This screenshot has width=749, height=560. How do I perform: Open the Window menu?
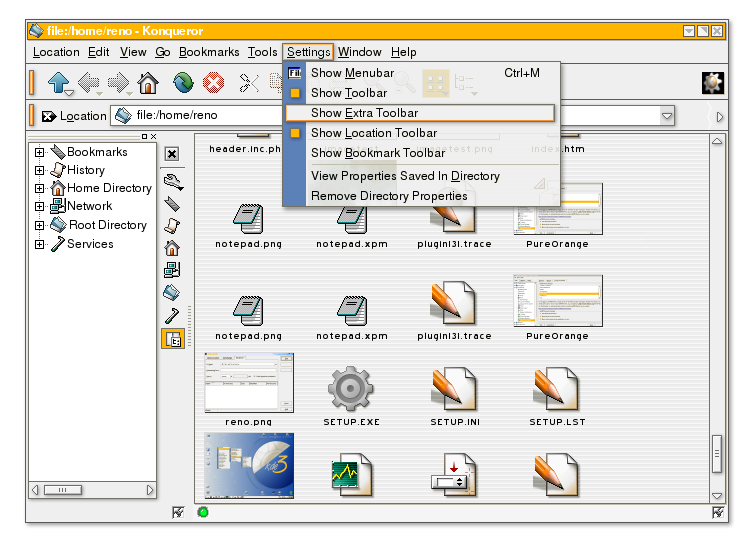point(360,52)
